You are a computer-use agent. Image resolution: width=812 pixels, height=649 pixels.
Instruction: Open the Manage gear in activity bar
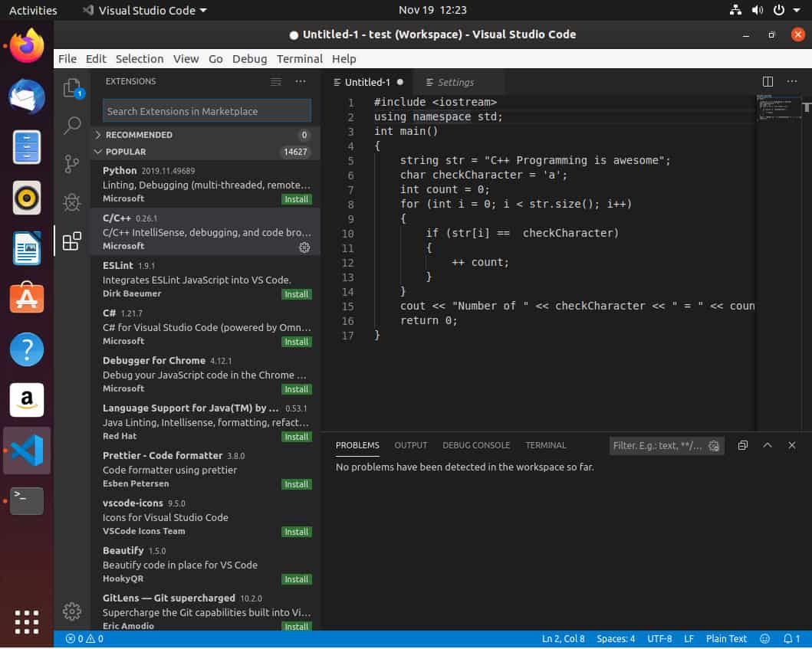coord(72,611)
